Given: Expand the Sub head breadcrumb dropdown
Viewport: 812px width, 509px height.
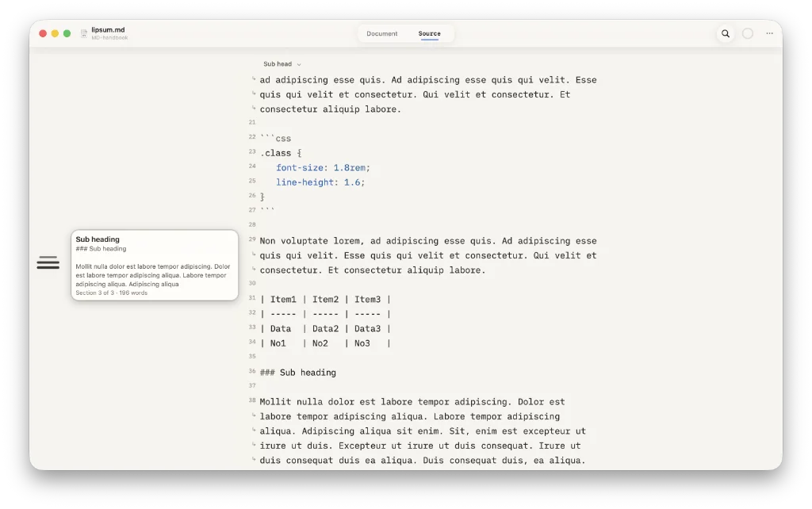Looking at the screenshot, I should 282,64.
